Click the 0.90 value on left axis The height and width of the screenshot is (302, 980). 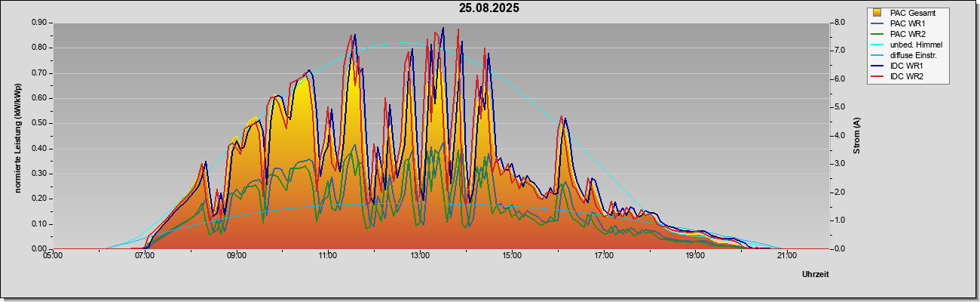(x=40, y=23)
